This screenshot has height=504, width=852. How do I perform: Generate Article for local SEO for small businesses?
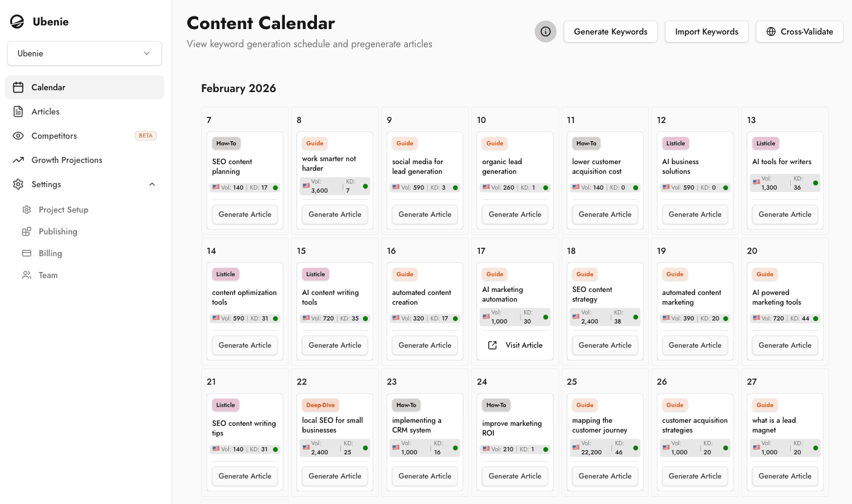pyautogui.click(x=334, y=476)
